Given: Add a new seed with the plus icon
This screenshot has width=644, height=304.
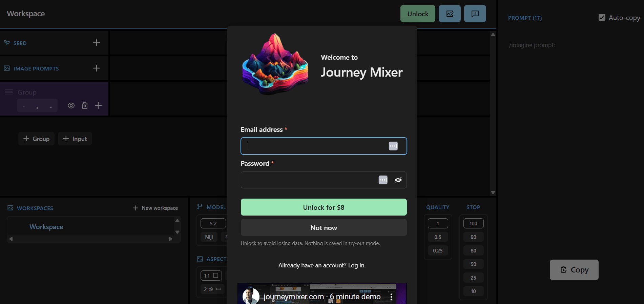Looking at the screenshot, I should pos(97,43).
